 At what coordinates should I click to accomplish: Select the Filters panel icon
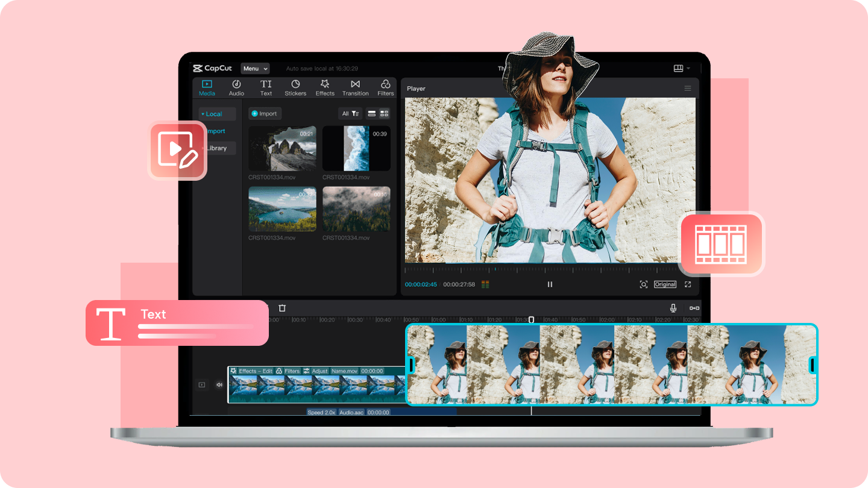[x=385, y=87]
